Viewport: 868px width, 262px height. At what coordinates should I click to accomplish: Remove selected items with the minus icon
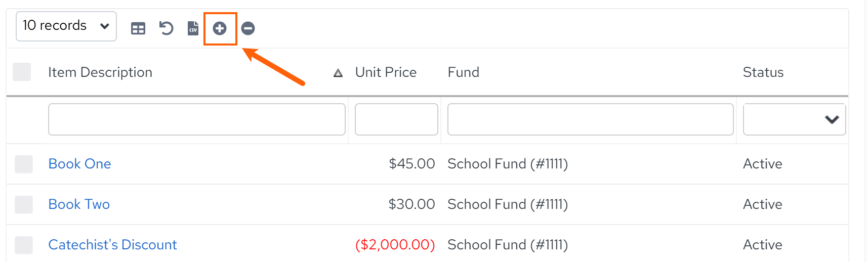248,28
